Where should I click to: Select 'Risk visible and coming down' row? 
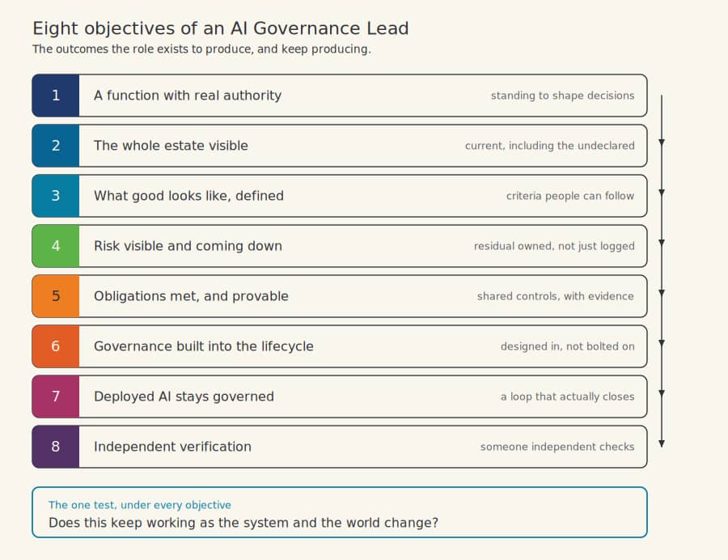coord(340,246)
